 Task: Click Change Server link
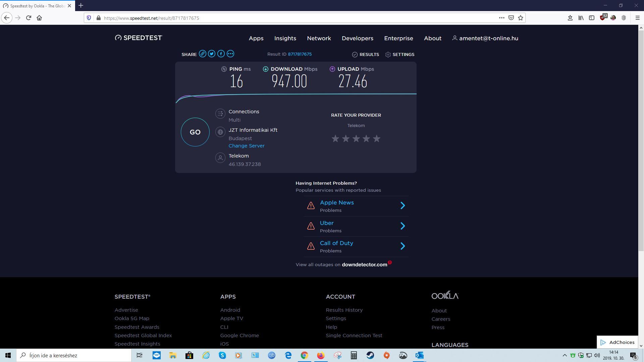[247, 146]
